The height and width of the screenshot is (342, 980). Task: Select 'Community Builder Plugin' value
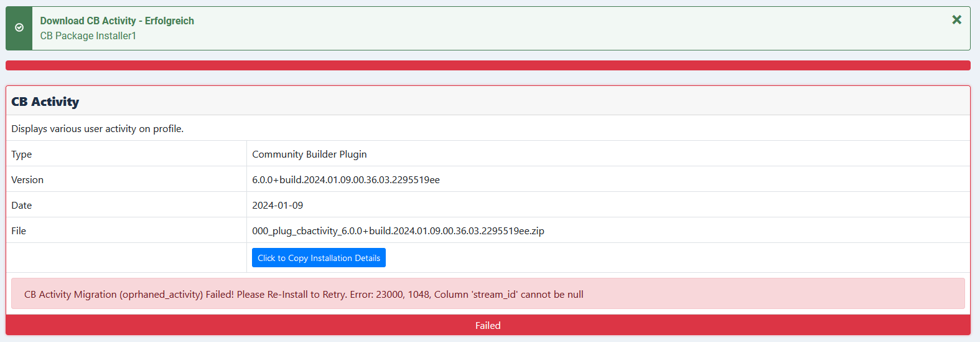pos(309,154)
